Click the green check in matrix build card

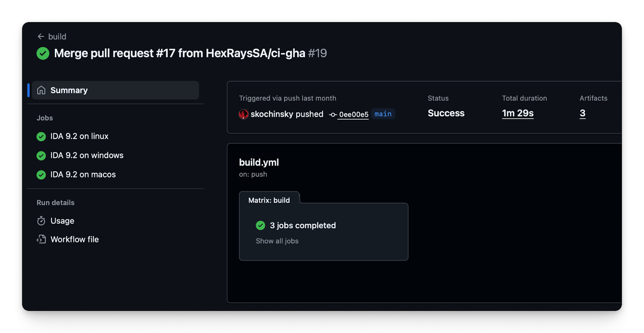point(260,225)
